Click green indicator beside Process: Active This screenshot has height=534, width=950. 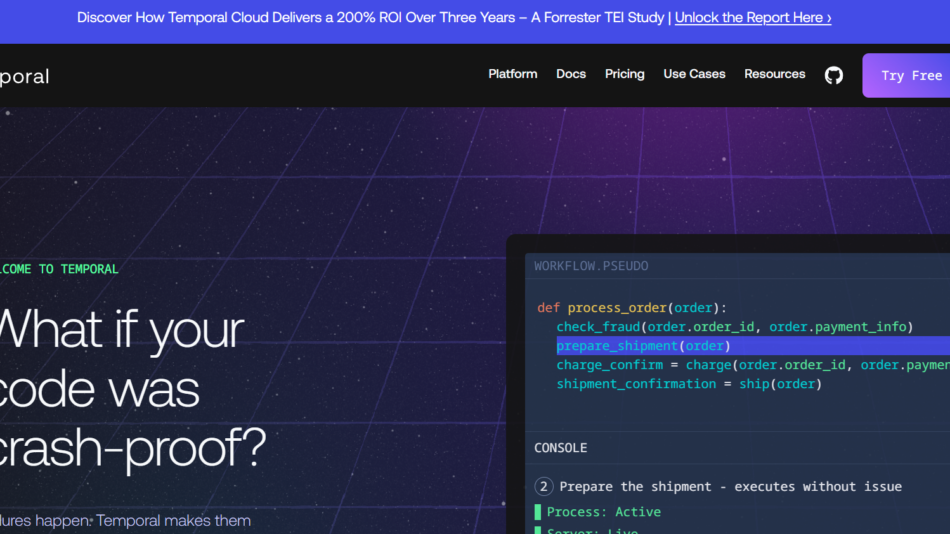(x=538, y=512)
